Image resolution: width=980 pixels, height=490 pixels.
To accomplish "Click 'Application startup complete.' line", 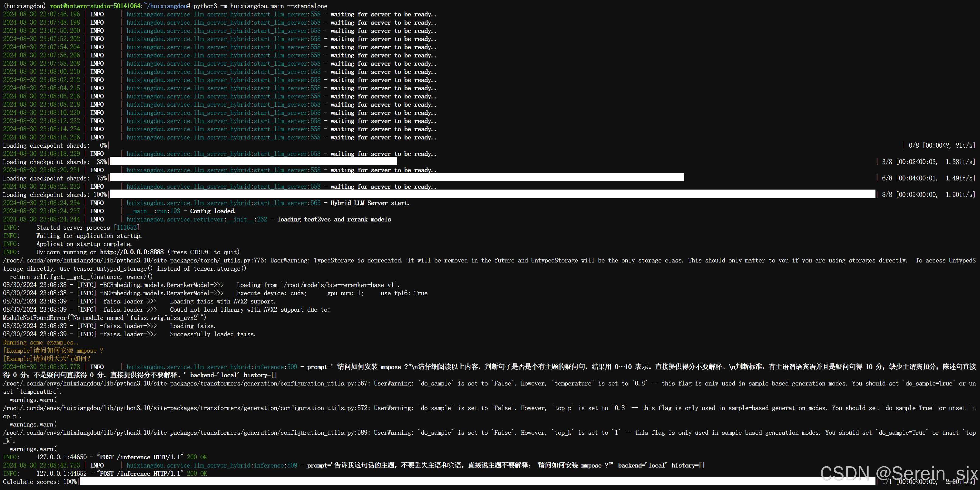I will coord(84,244).
